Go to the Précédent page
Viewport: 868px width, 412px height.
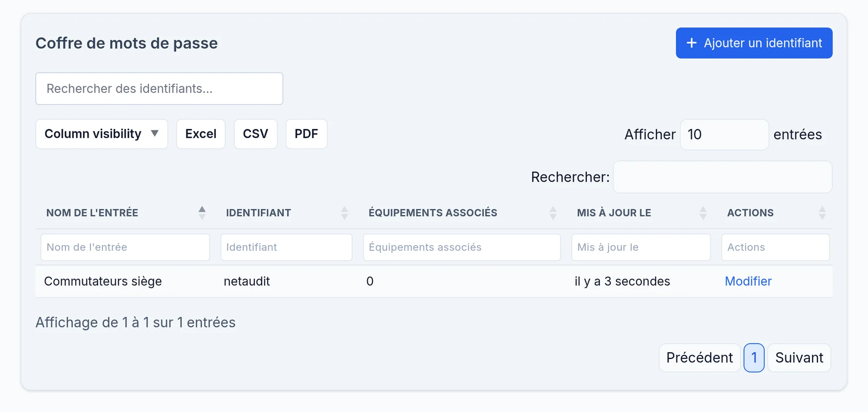(x=700, y=358)
